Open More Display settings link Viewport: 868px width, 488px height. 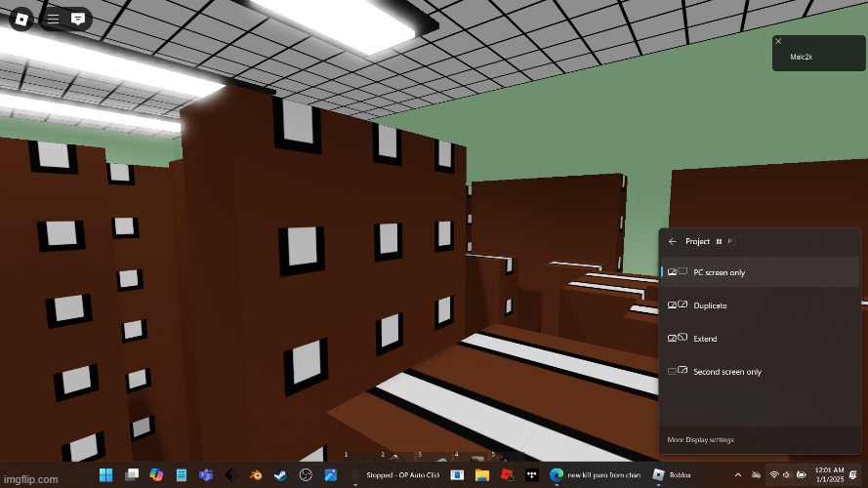coord(700,440)
